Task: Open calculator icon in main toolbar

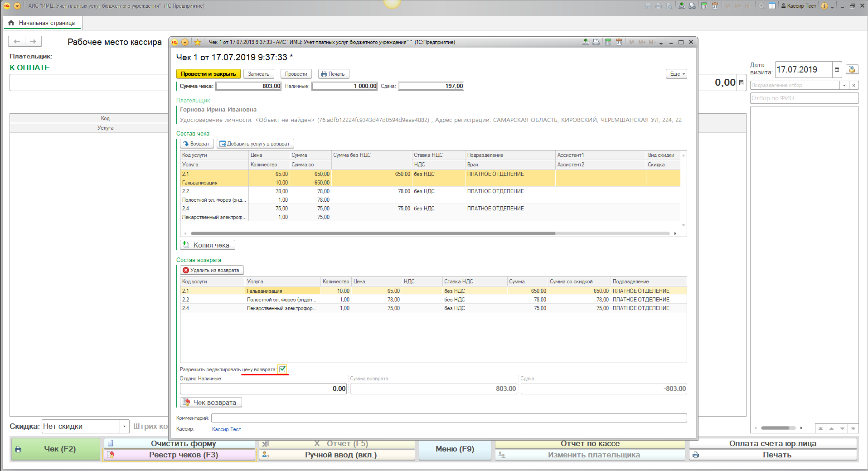Action: coord(704,6)
